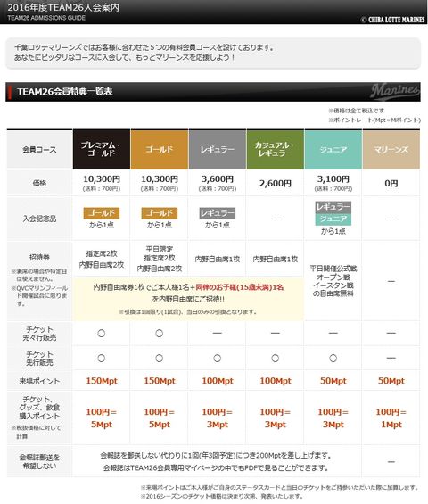The width and height of the screenshot is (428, 504).
Task: Click the ゴールド gift badge in the プレミアム・ゴールド column
Action: pos(102,213)
